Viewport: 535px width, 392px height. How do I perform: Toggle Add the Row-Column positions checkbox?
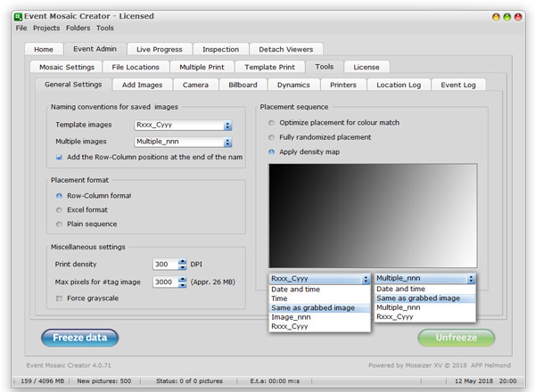tap(60, 157)
